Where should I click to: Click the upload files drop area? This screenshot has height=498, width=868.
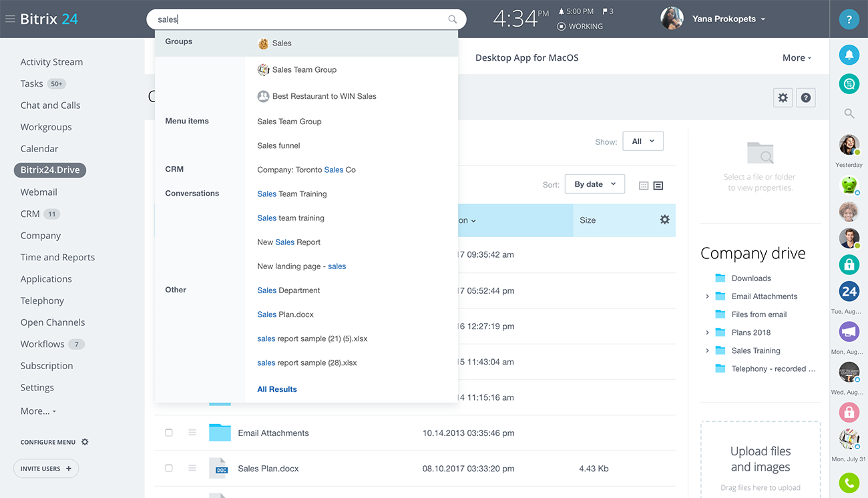coord(761,459)
